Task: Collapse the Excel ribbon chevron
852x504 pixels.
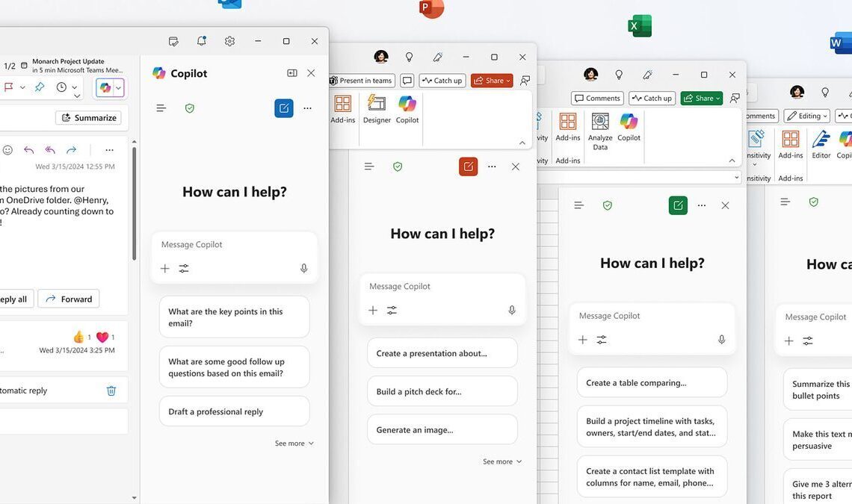Action: [732, 161]
